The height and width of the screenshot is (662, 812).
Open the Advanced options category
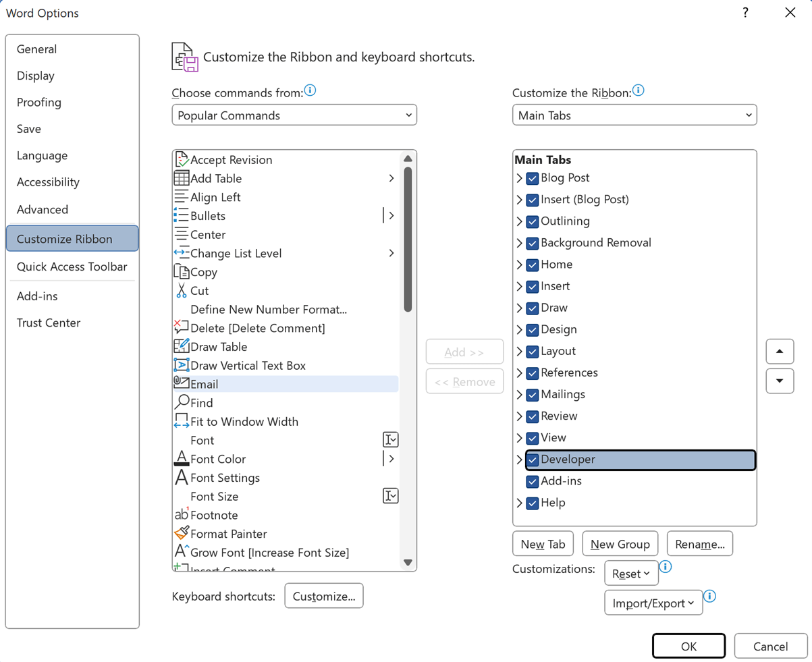(72, 209)
